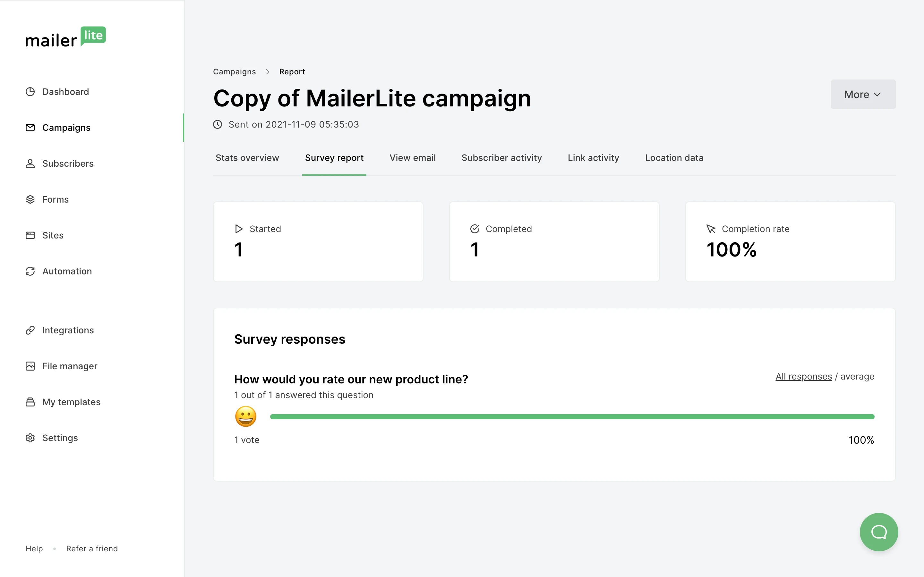Click the File manager image icon
The width and height of the screenshot is (924, 577).
[30, 366]
